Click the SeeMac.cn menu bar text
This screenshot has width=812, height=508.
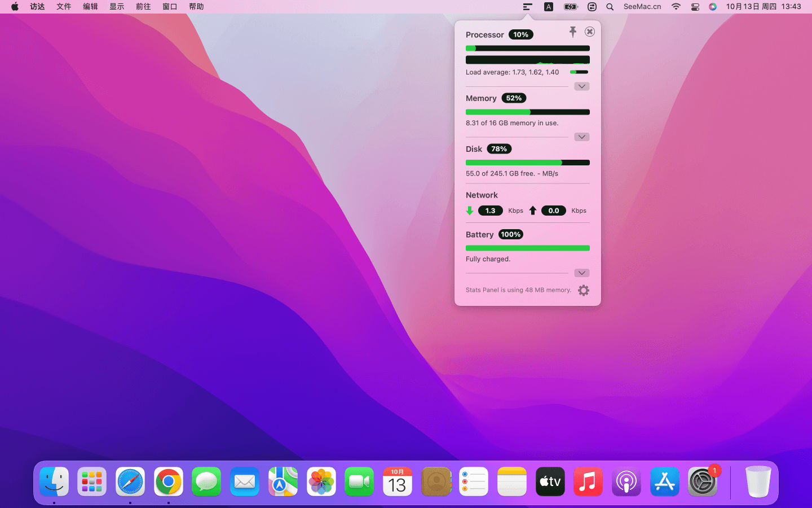(642, 7)
